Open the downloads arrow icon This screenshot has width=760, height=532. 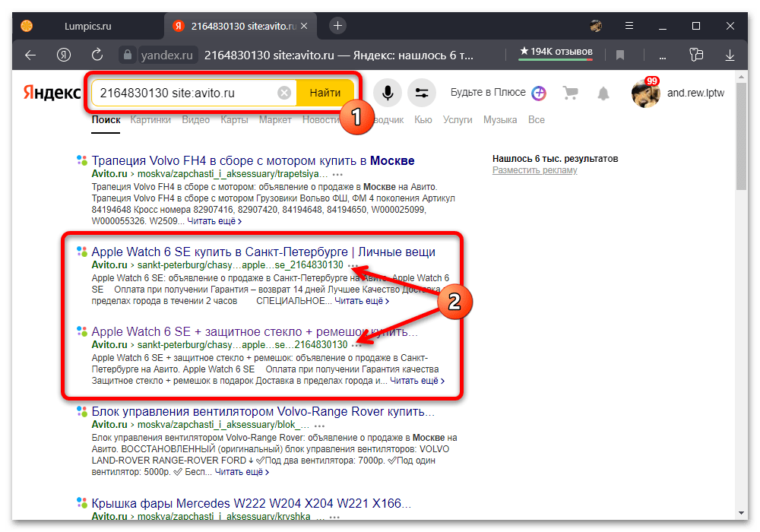[730, 55]
